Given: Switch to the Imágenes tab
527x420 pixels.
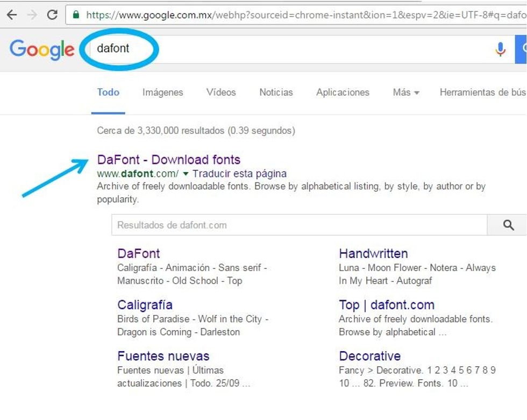Looking at the screenshot, I should pos(162,92).
